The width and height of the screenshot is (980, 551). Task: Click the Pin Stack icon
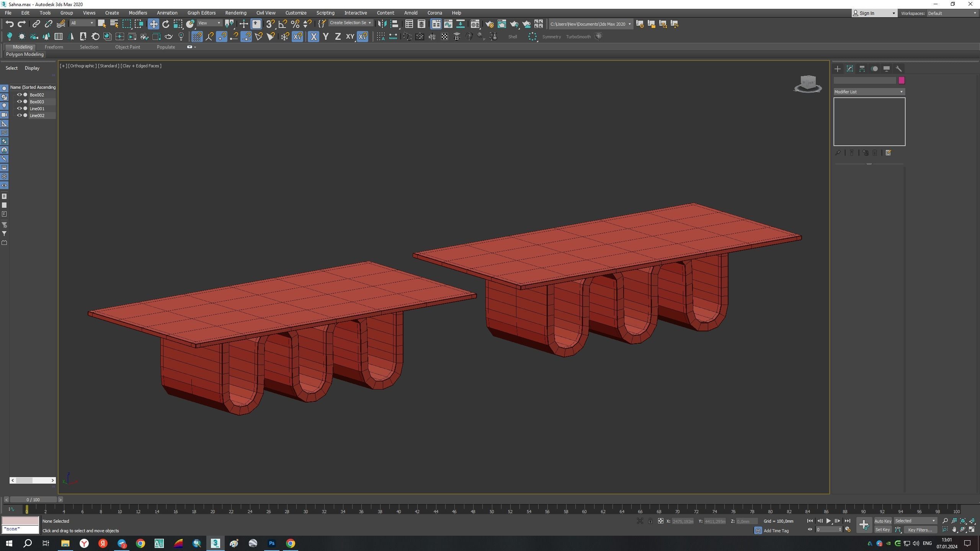pyautogui.click(x=838, y=153)
